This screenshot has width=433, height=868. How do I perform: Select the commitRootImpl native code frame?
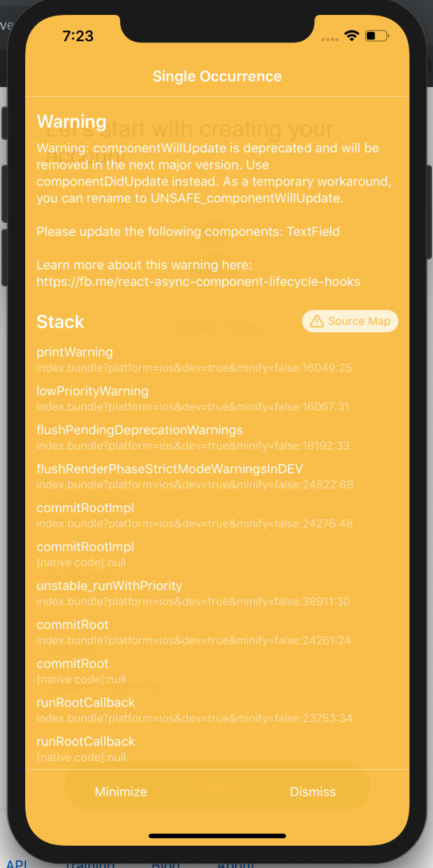coord(85,547)
